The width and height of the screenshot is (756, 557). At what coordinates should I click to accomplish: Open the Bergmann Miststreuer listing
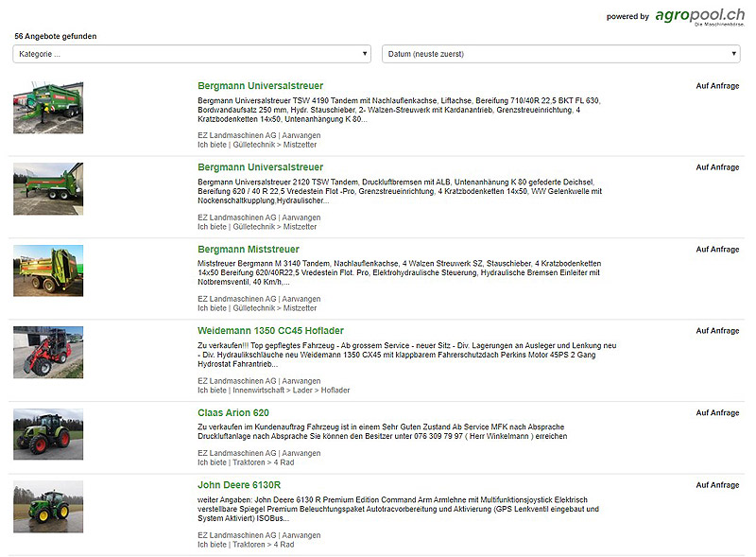tap(248, 250)
